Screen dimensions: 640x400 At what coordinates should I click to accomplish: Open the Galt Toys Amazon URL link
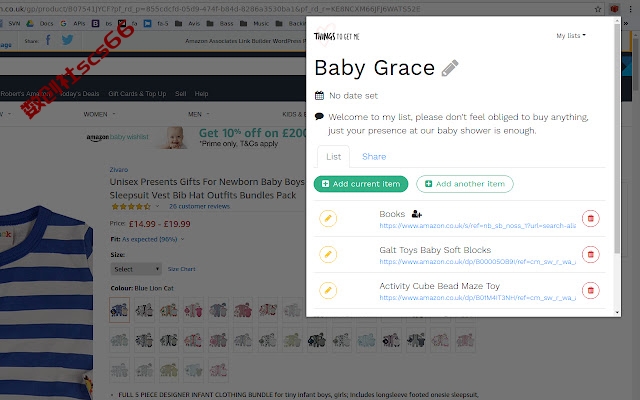click(478, 261)
